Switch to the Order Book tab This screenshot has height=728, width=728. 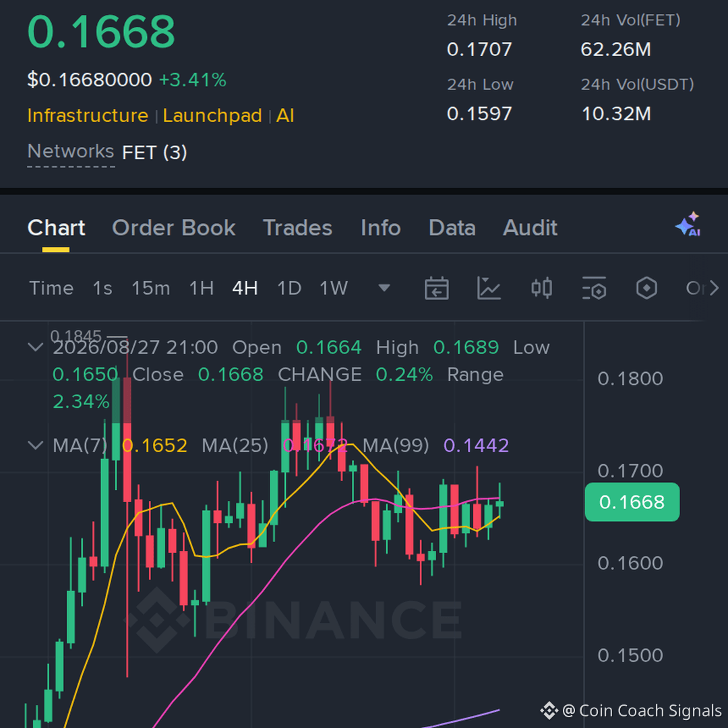(x=174, y=228)
